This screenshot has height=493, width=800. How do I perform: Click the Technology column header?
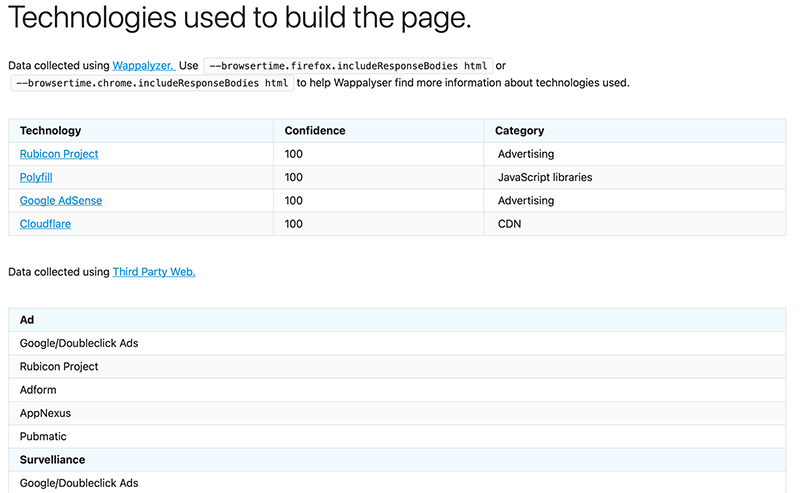click(x=51, y=131)
